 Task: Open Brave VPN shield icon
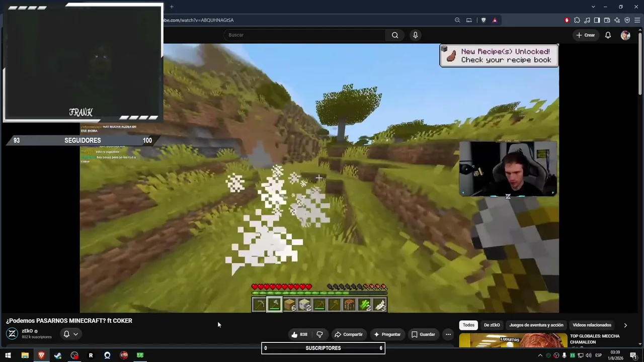pos(627,20)
